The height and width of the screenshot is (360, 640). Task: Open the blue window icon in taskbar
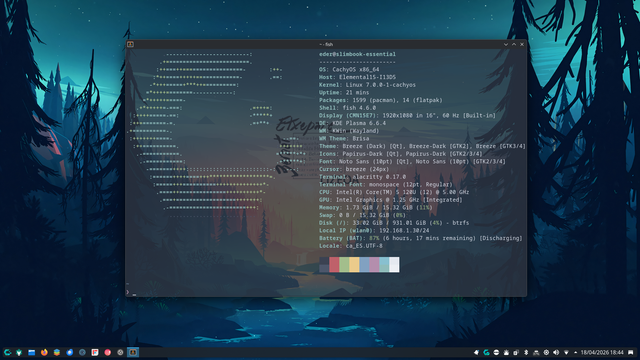pyautogui.click(x=31, y=352)
